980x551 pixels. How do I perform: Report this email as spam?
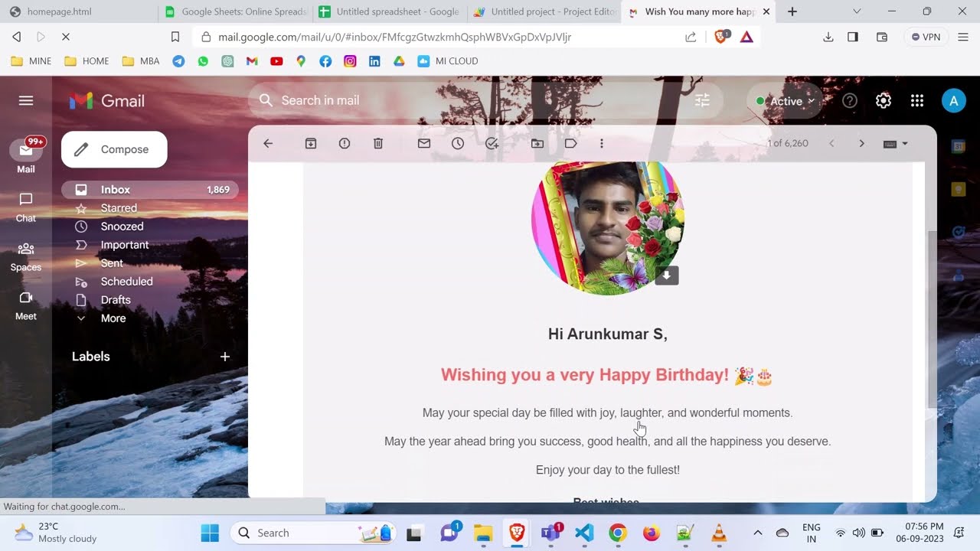coord(345,143)
